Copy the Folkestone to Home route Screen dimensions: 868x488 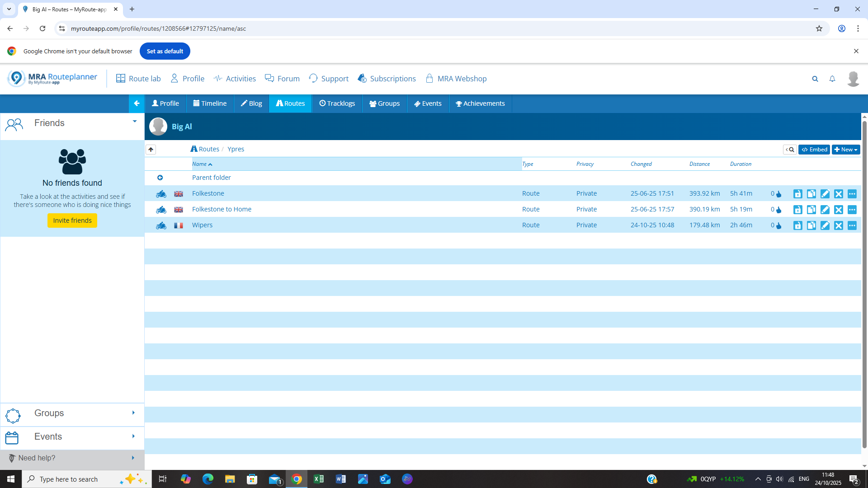(x=811, y=210)
